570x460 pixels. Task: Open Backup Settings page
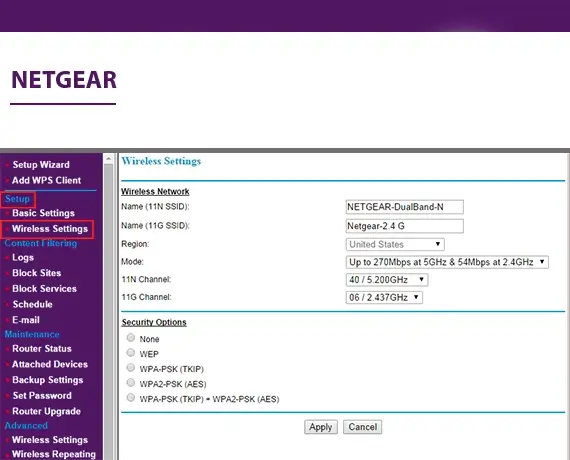point(48,380)
